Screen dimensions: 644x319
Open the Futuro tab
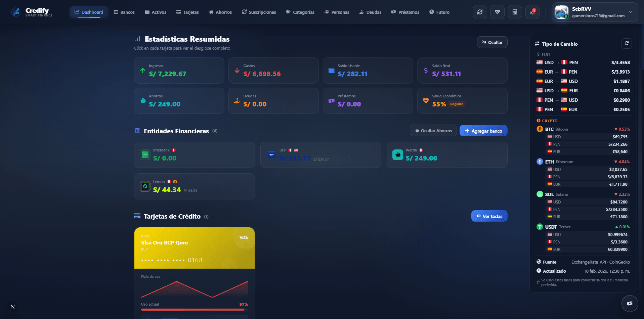click(x=439, y=12)
